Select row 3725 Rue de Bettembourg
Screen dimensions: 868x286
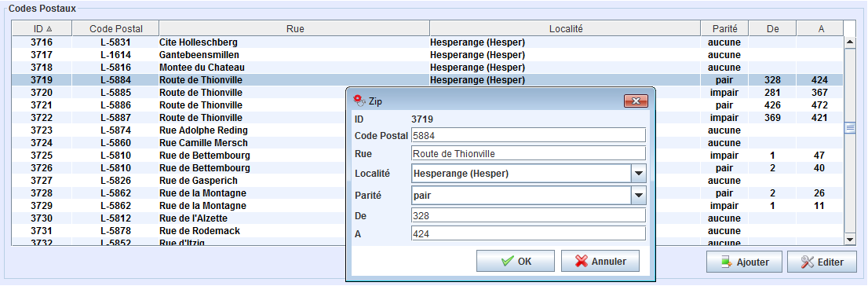(428, 156)
